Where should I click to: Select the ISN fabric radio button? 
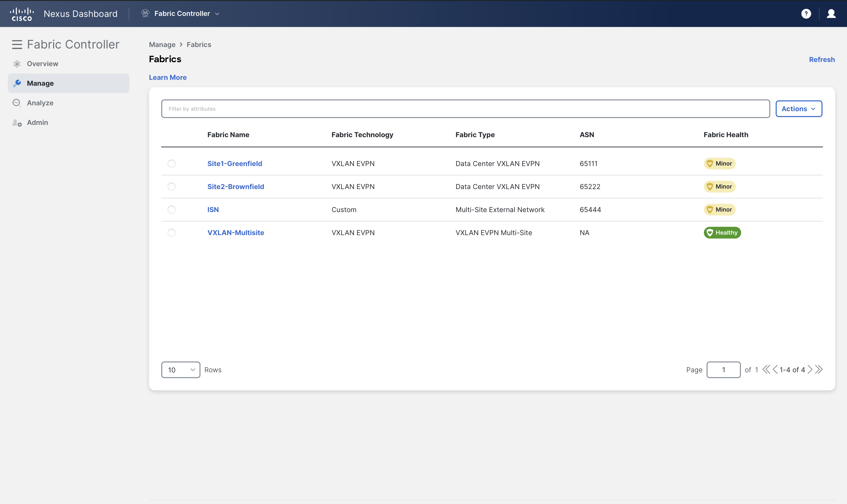[x=172, y=210]
